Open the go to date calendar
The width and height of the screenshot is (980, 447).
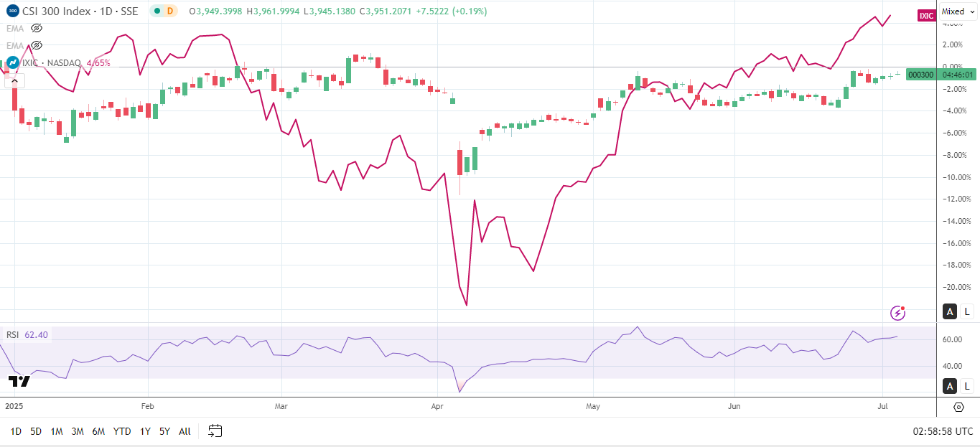pyautogui.click(x=215, y=430)
